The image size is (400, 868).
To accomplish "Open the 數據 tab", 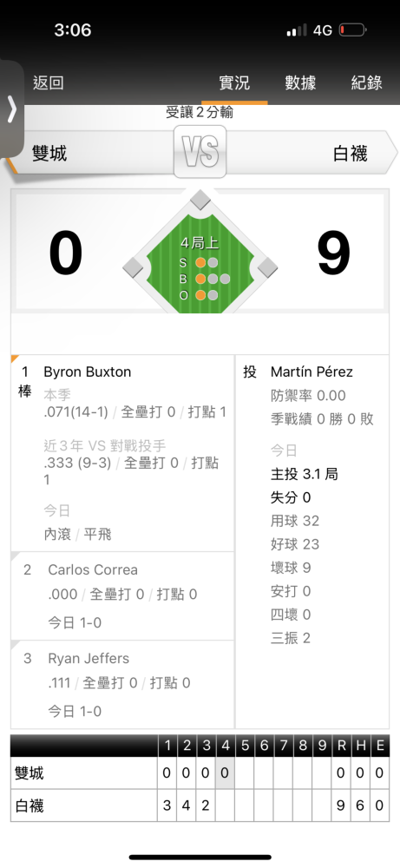I will point(300,83).
